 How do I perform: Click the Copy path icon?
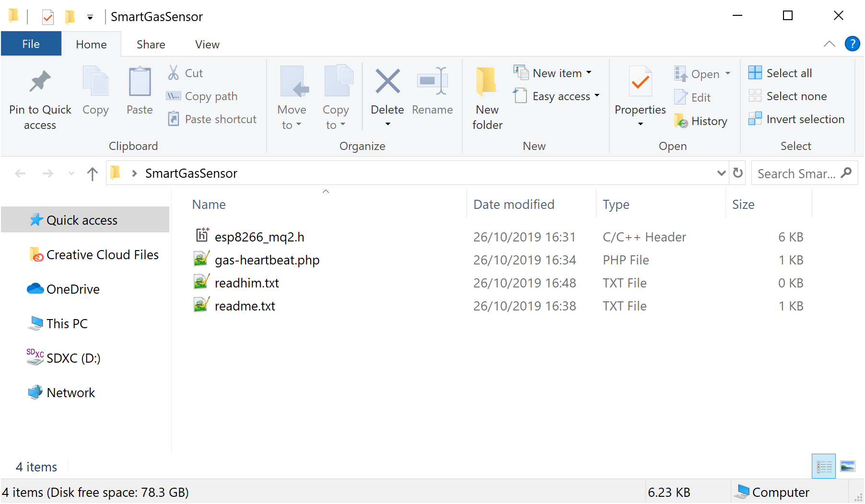[x=173, y=96]
